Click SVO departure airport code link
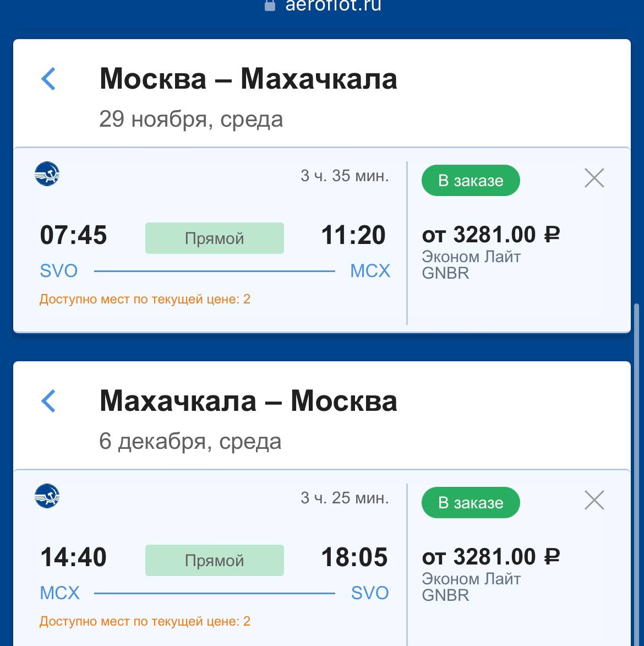The width and height of the screenshot is (644, 646). coord(59,271)
